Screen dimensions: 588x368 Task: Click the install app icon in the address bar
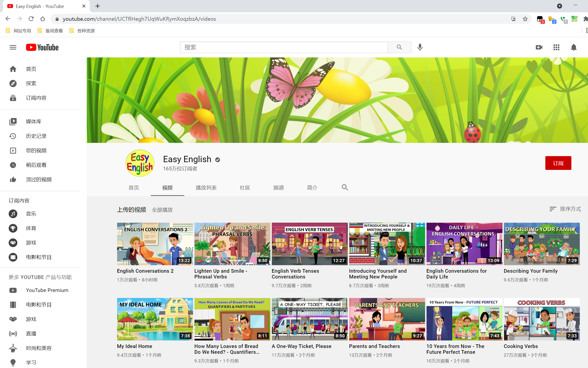pos(513,19)
